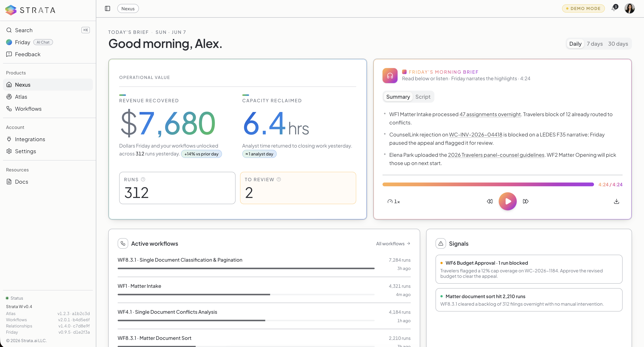Open the Integrations label

30,139
